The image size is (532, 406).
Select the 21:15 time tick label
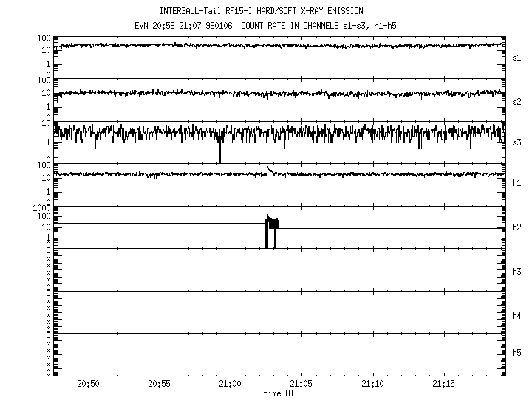444,385
